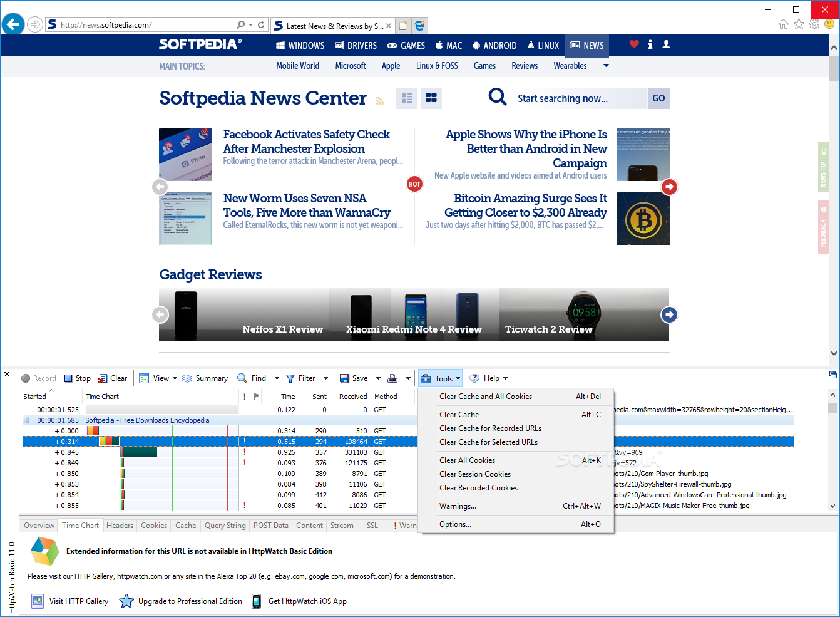
Task: Open the WINDOWS section in Softpedia nav
Action: [x=300, y=45]
